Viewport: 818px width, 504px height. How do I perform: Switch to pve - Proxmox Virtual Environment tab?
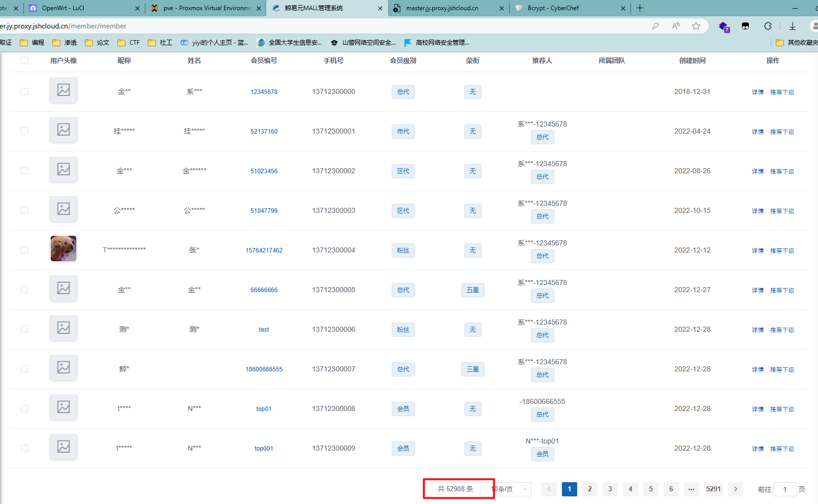click(206, 8)
